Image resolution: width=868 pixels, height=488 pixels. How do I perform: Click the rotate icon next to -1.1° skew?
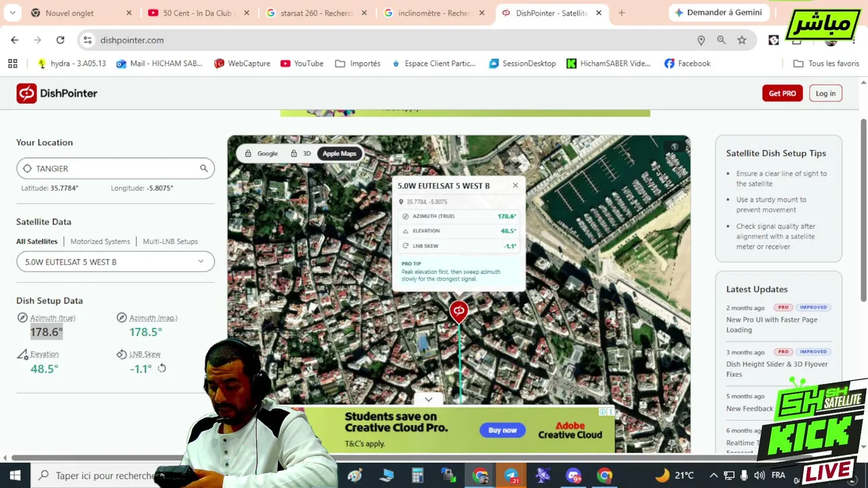click(161, 368)
